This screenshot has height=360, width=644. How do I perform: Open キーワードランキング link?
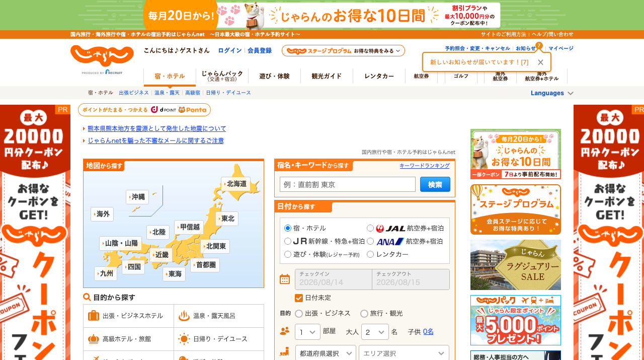click(425, 165)
